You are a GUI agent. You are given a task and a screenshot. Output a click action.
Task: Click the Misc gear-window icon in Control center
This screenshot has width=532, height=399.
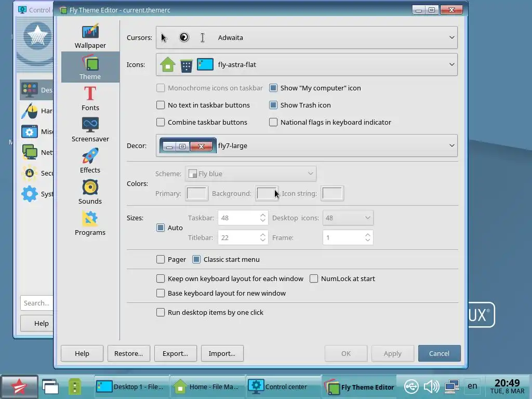[30, 131]
